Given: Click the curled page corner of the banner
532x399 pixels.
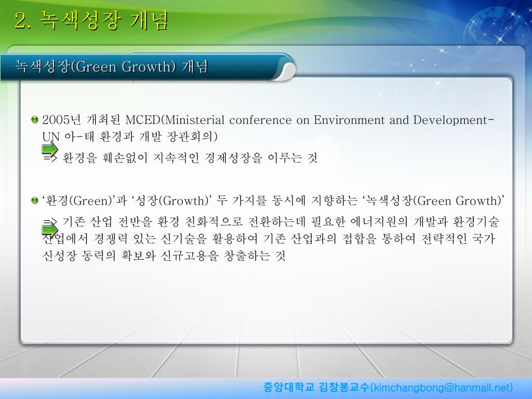Looking at the screenshot, I should (284, 72).
